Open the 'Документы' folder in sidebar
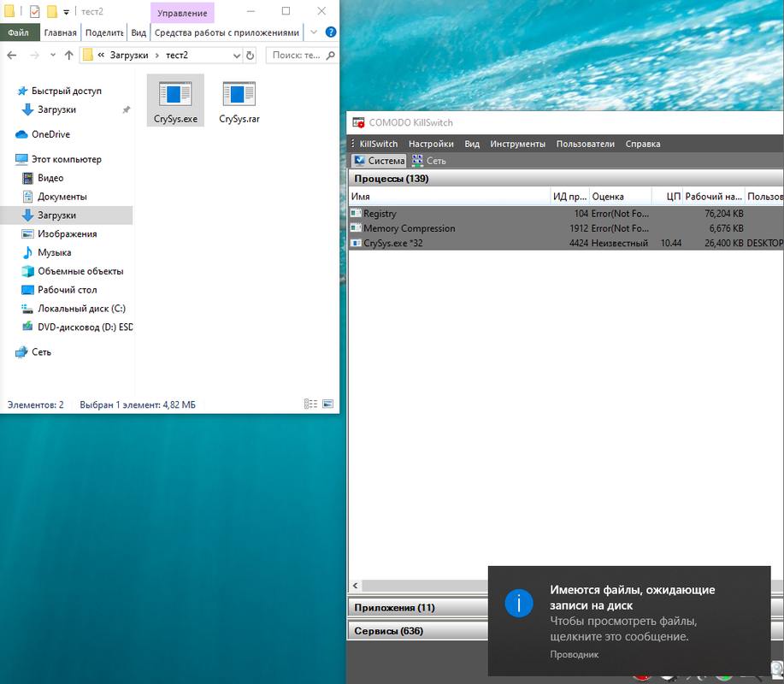Screen dimensions: 784x684 click(62, 197)
